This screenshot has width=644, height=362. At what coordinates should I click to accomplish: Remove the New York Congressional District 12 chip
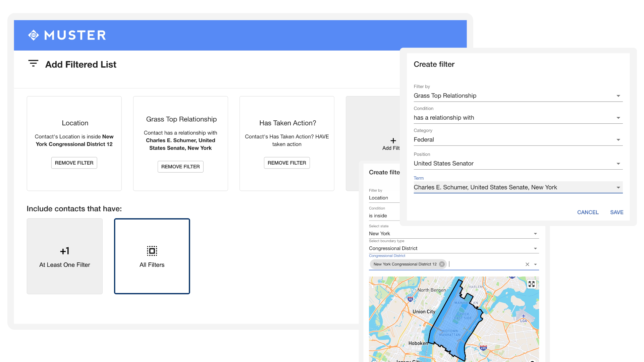(442, 264)
